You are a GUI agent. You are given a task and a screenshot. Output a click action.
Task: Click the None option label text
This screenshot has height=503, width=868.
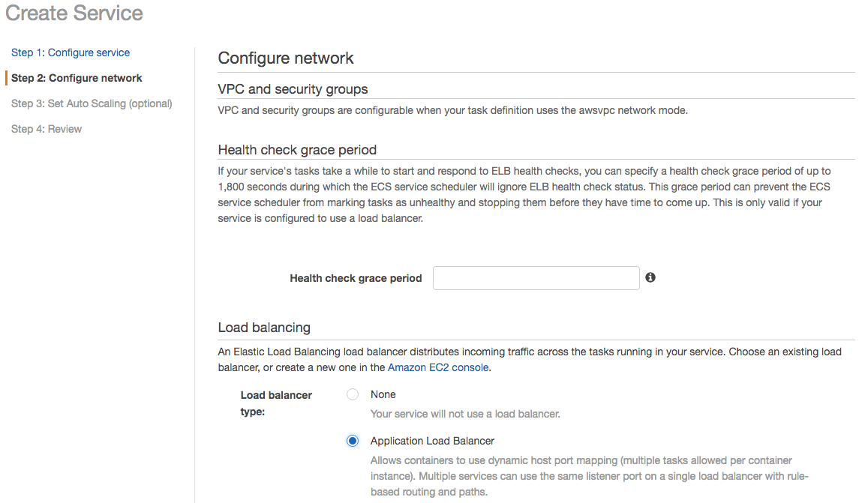[383, 394]
